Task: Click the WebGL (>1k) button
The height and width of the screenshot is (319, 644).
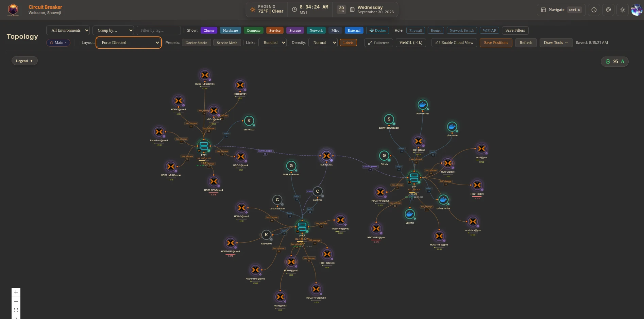Action: (x=411, y=43)
